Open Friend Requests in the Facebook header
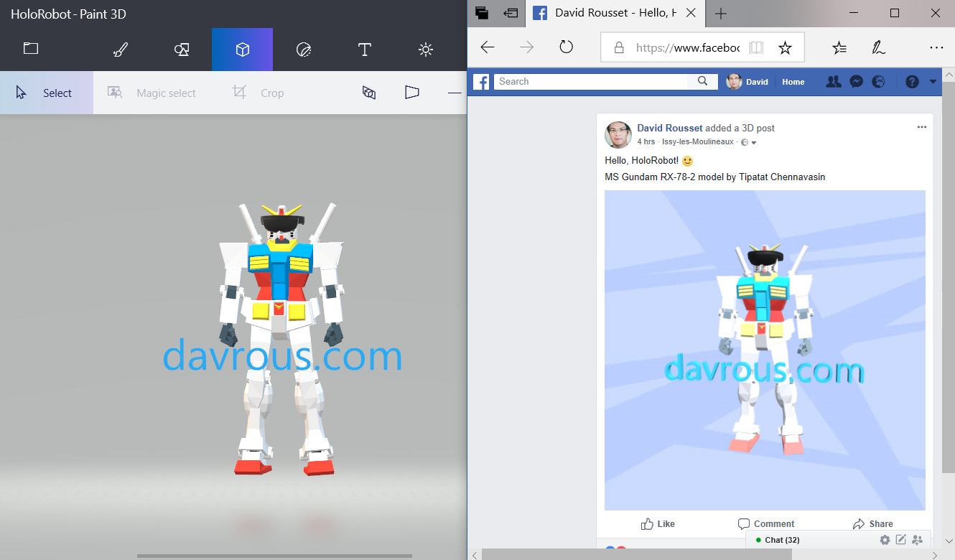955x560 pixels. [834, 82]
